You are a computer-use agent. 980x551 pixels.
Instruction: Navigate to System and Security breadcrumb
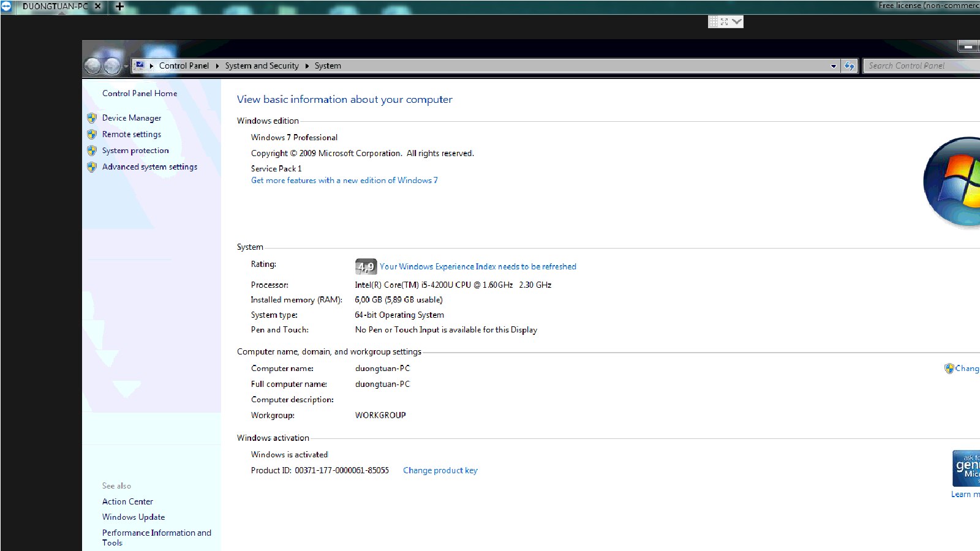click(262, 66)
